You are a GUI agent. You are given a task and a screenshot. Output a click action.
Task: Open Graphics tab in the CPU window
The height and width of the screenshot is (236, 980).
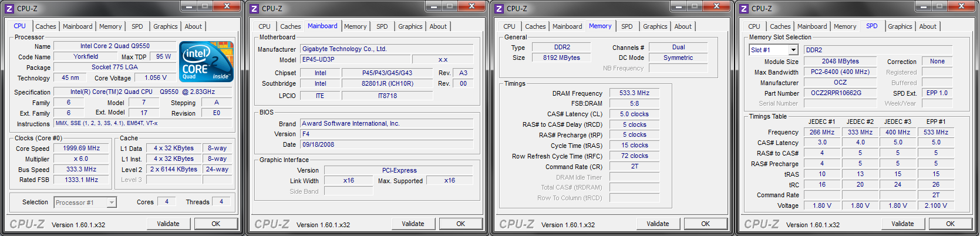point(166,26)
